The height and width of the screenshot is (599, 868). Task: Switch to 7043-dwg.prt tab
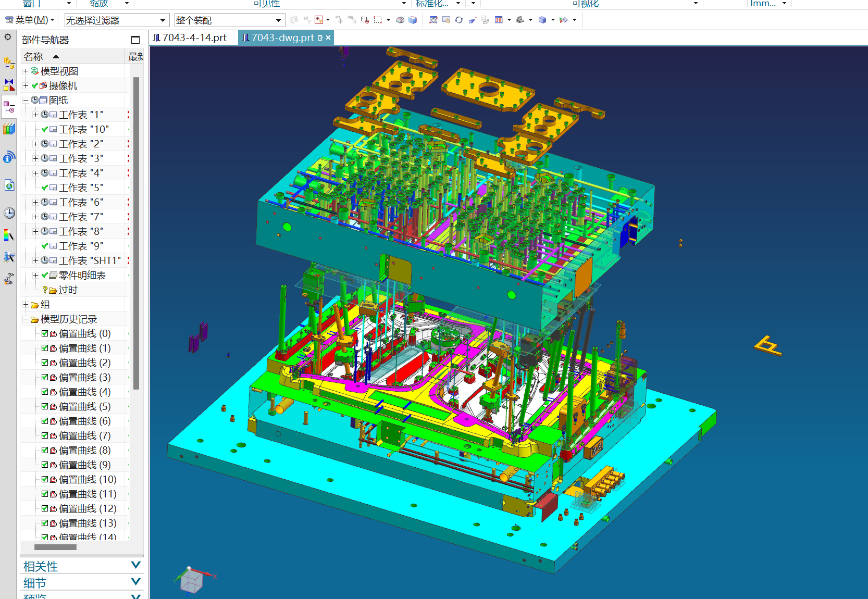pyautogui.click(x=282, y=38)
